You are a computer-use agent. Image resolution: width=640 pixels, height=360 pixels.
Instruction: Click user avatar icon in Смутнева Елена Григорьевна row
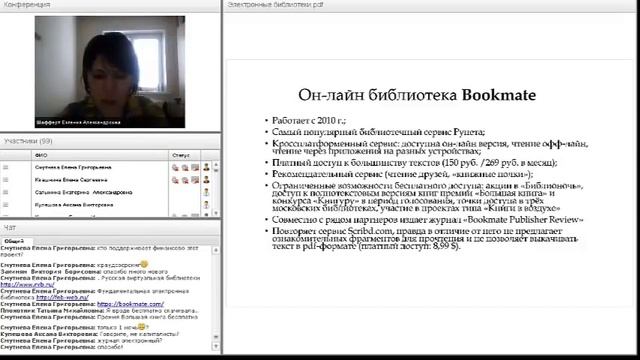pos(207,167)
